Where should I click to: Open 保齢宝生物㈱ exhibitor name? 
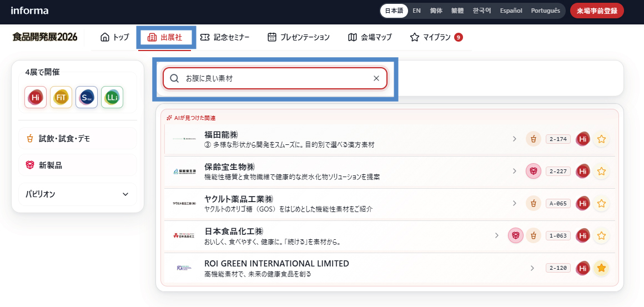pos(230,167)
